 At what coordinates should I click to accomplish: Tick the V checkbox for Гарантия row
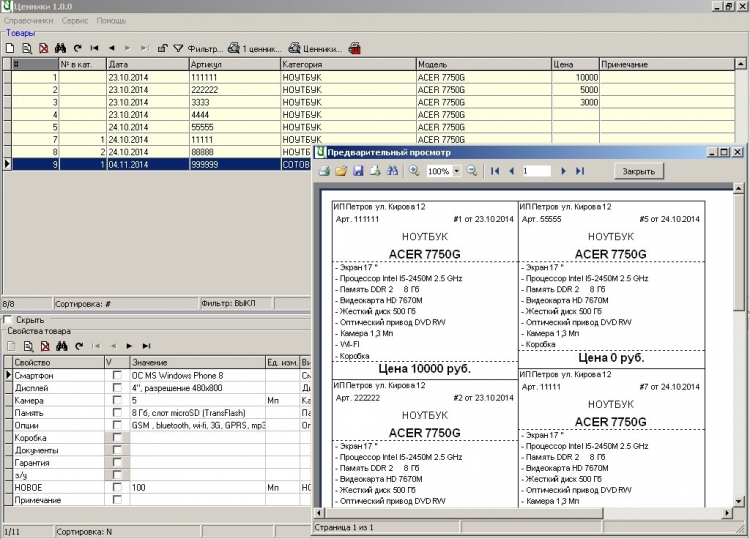[116, 462]
